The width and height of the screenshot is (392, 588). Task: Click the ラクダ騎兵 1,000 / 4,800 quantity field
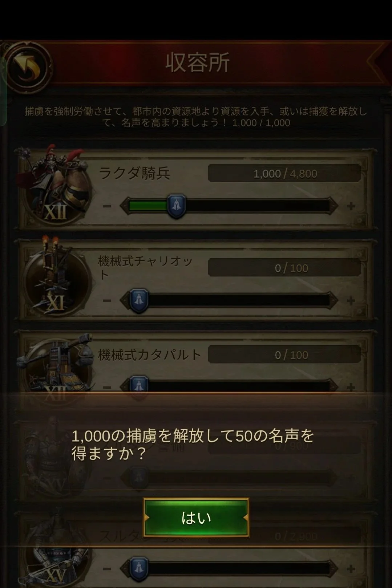(284, 173)
